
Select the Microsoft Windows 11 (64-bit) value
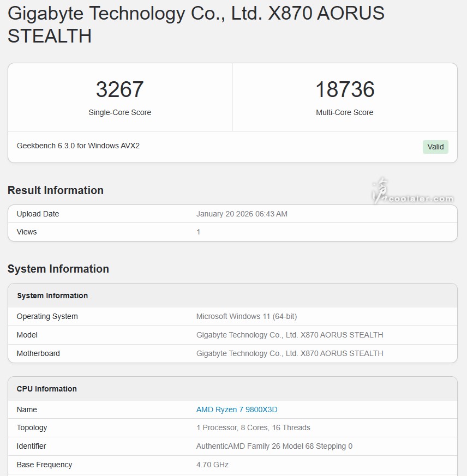[247, 316]
